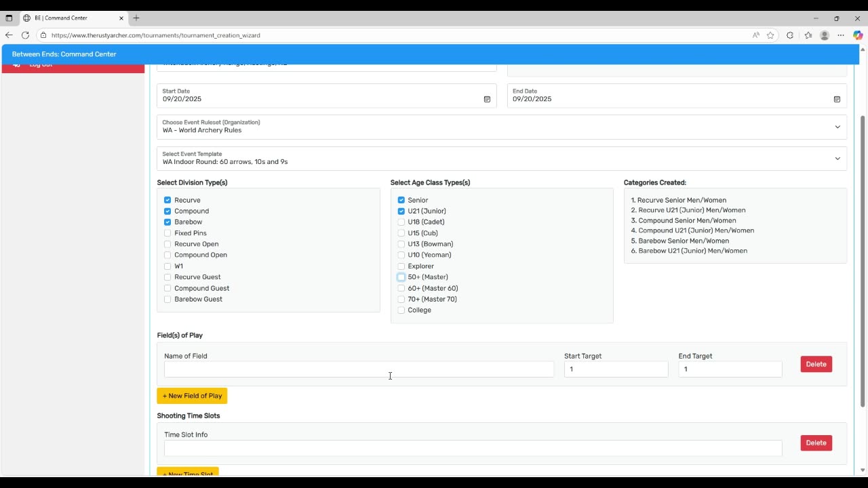Image resolution: width=868 pixels, height=488 pixels.
Task: Click the Name of Field input box
Action: pos(359,369)
